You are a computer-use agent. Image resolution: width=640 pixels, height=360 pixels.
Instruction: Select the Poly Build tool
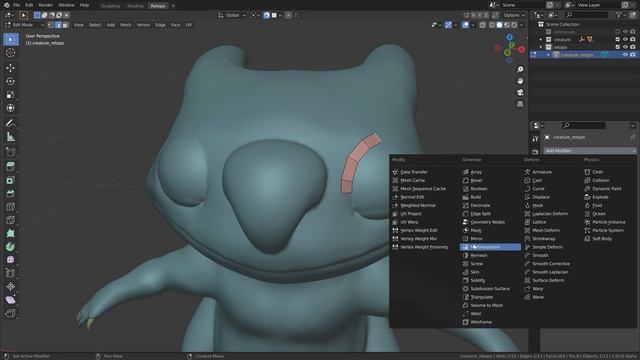(11, 233)
